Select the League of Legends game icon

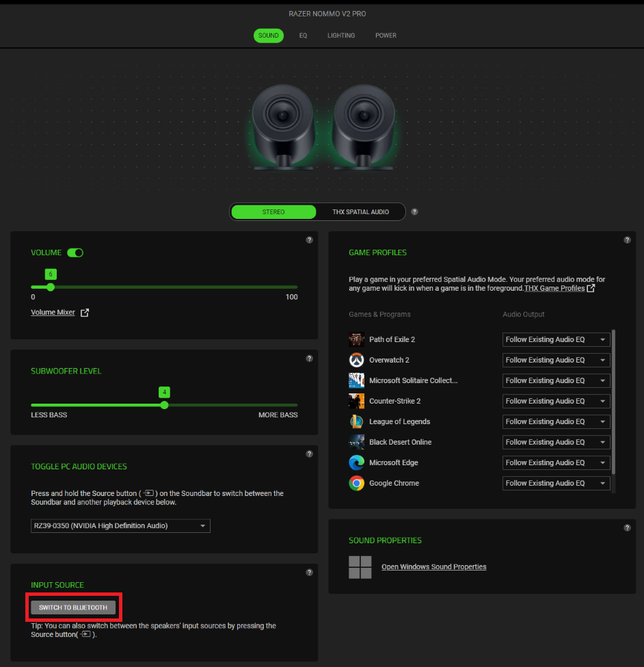(x=356, y=421)
